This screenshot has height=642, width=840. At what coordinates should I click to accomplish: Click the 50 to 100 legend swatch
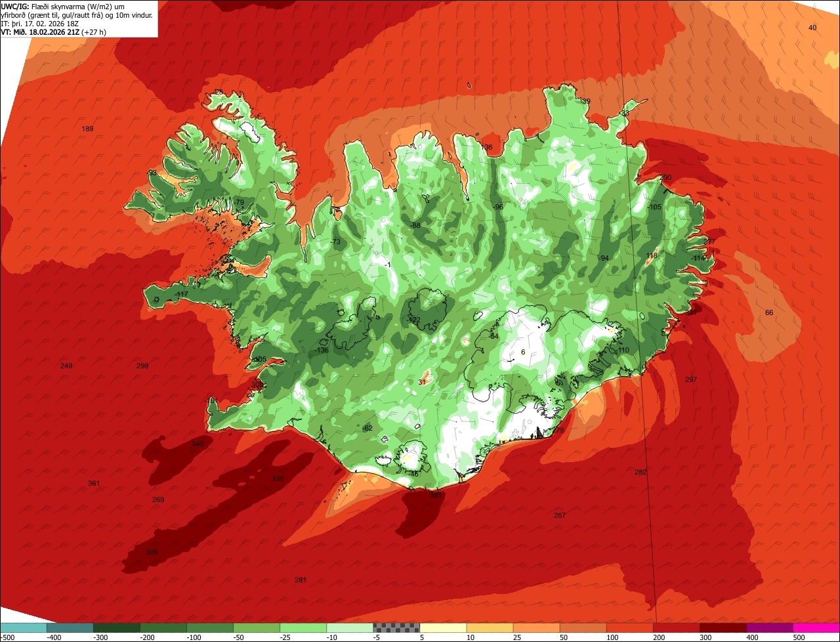(583, 628)
